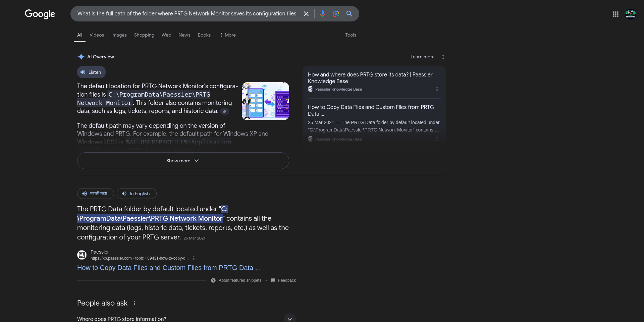Click the magnifier search button

349,14
